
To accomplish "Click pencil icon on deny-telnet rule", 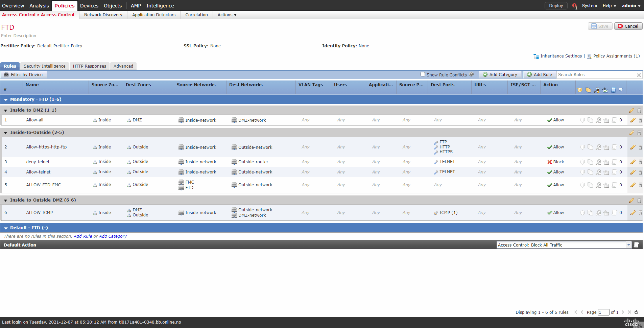I will [x=633, y=162].
